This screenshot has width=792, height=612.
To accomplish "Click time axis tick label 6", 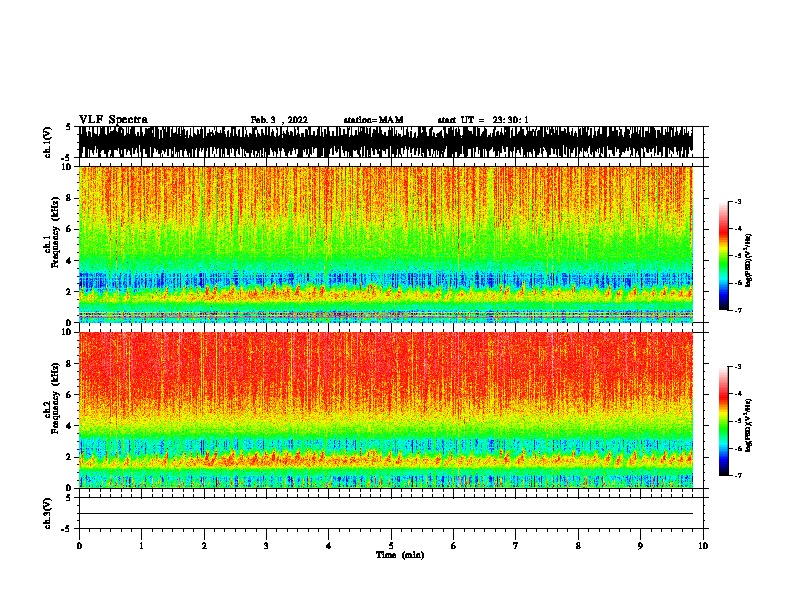I will [454, 546].
